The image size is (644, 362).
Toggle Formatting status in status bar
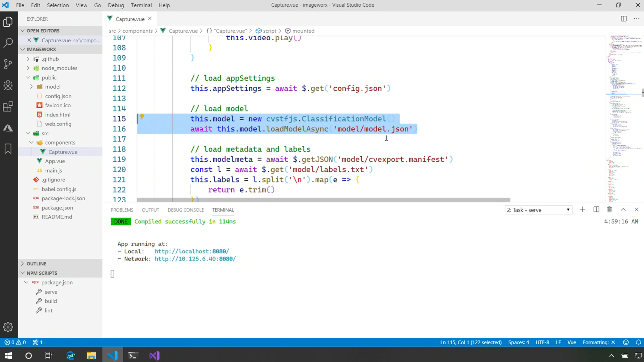point(599,342)
